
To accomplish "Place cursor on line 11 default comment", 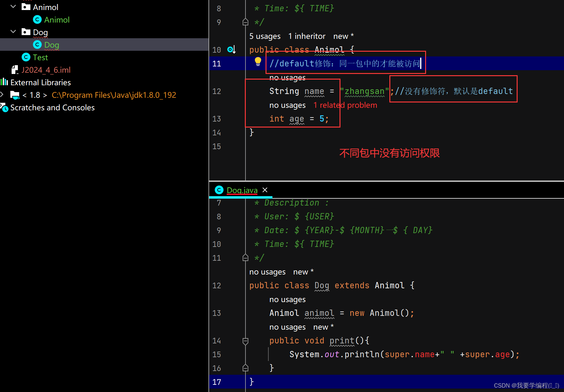I will [345, 64].
